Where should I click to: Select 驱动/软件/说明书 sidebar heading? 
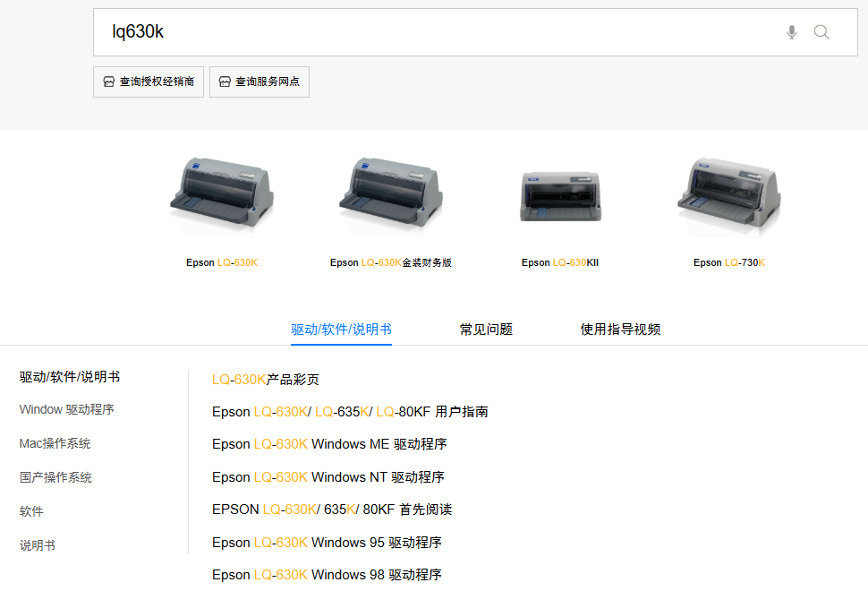(70, 377)
